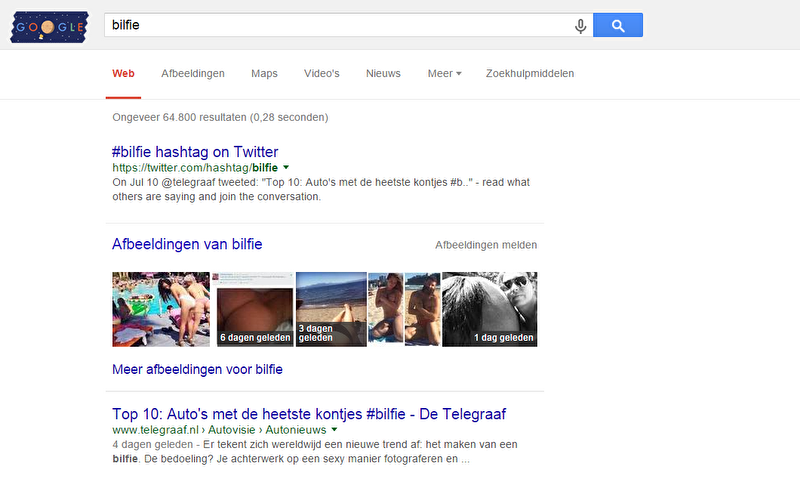Open the Top 10 De Telegraaf result
800x482 pixels.
[x=309, y=414]
